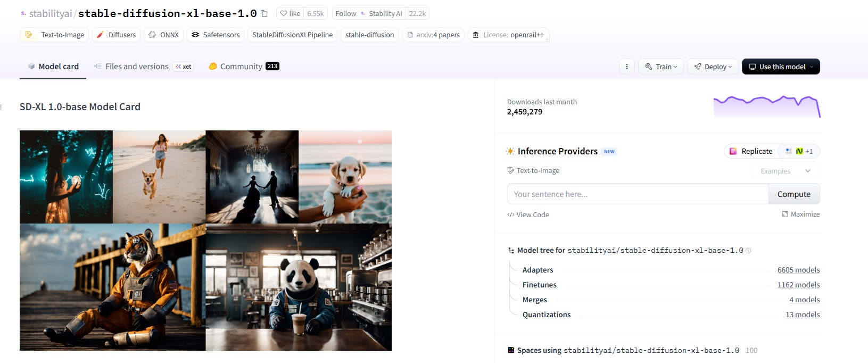This screenshot has height=363, width=868.
Task: Click the Compute button
Action: pos(794,194)
